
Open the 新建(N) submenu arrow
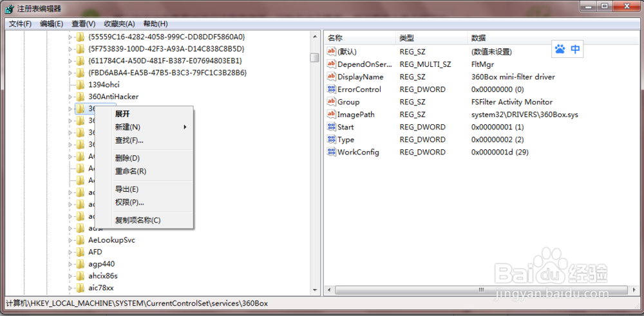[185, 127]
